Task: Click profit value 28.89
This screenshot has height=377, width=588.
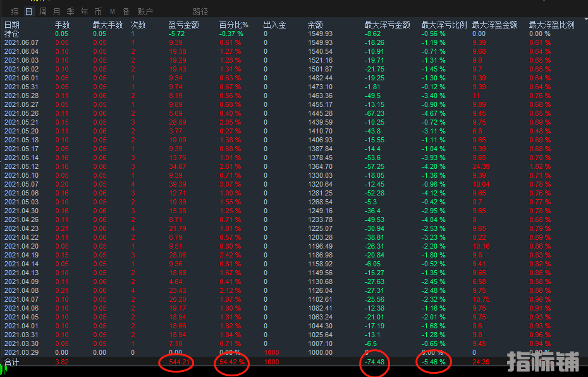Action: [178, 122]
